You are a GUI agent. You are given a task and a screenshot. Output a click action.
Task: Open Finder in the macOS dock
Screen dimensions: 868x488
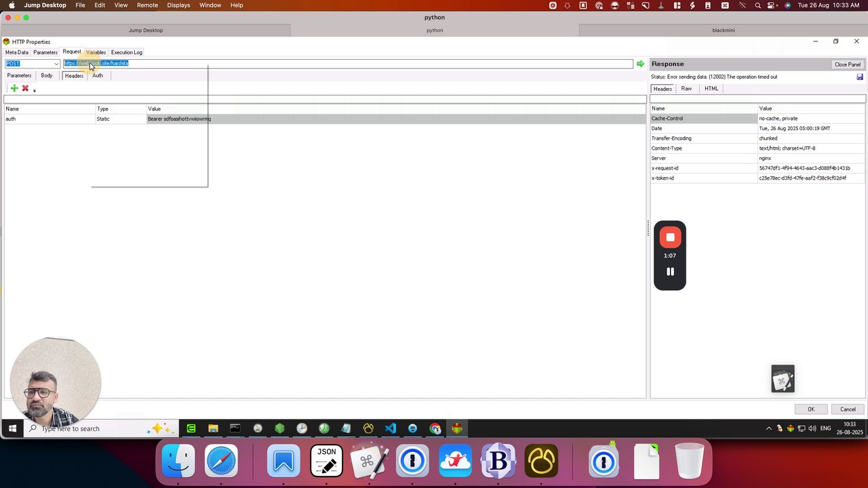[x=178, y=461]
